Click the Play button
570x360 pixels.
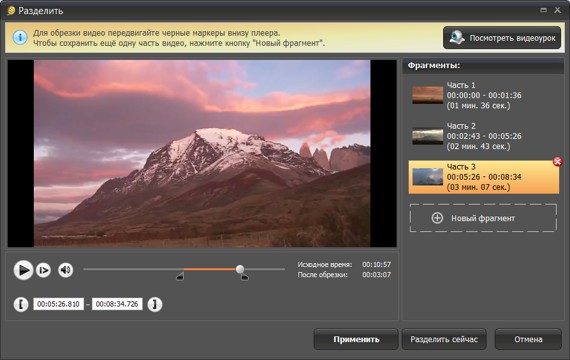click(23, 270)
